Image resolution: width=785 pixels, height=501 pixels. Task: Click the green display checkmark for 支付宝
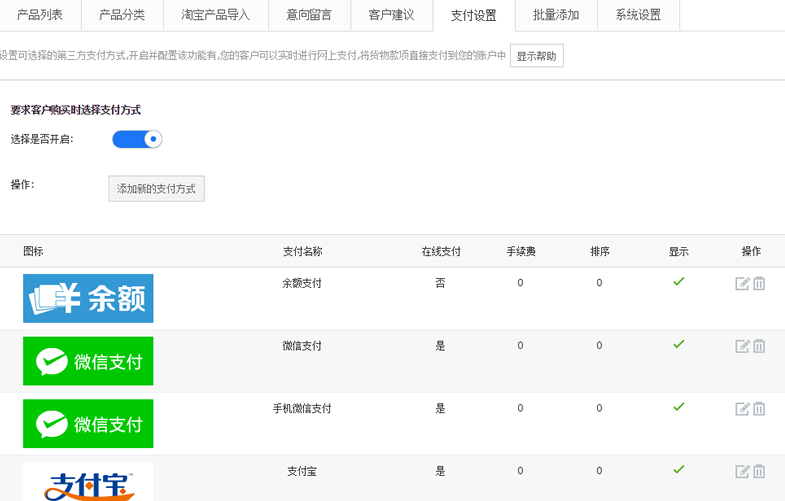click(679, 469)
